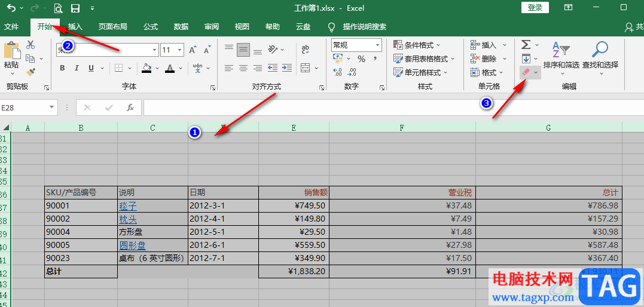The width and height of the screenshot is (644, 307).
Task: Click the Copy icon
Action: coord(29,59)
